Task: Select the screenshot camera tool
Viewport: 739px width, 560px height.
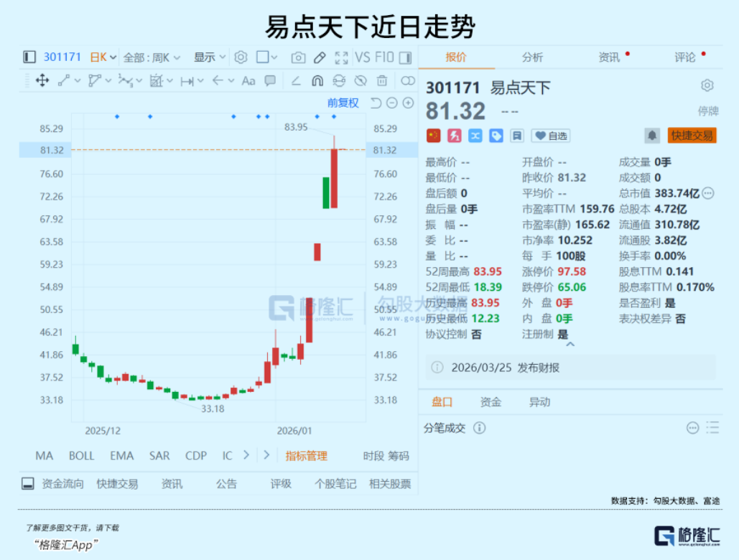Action: pos(298,56)
